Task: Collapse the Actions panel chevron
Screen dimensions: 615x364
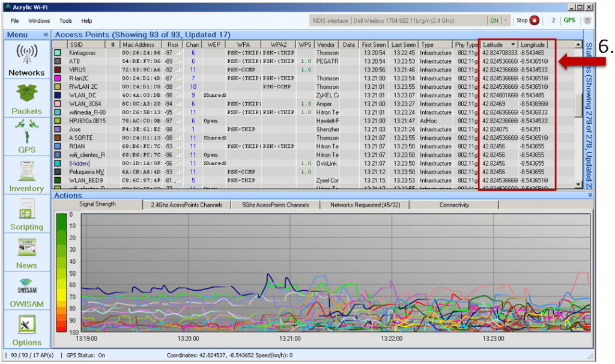Action: click(590, 195)
